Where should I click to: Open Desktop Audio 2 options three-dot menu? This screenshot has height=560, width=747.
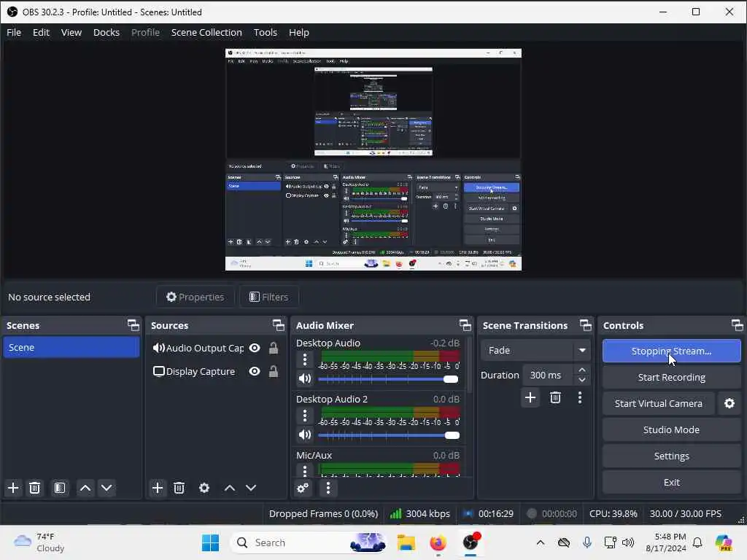pyautogui.click(x=305, y=416)
